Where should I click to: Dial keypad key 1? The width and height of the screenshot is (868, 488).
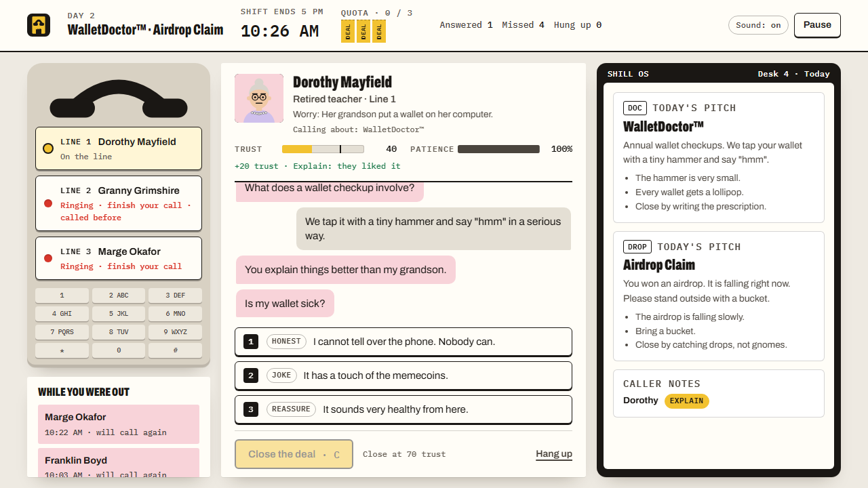tap(62, 296)
